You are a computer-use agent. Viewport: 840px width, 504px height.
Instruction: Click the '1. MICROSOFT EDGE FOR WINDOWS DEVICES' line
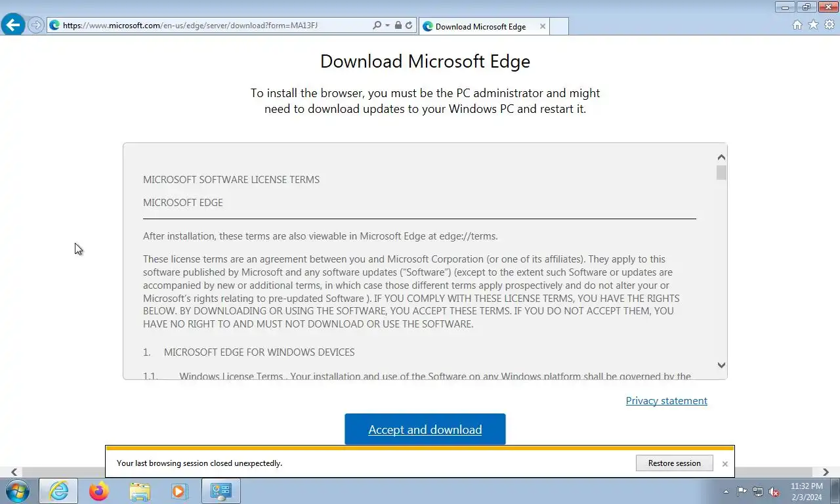(249, 352)
